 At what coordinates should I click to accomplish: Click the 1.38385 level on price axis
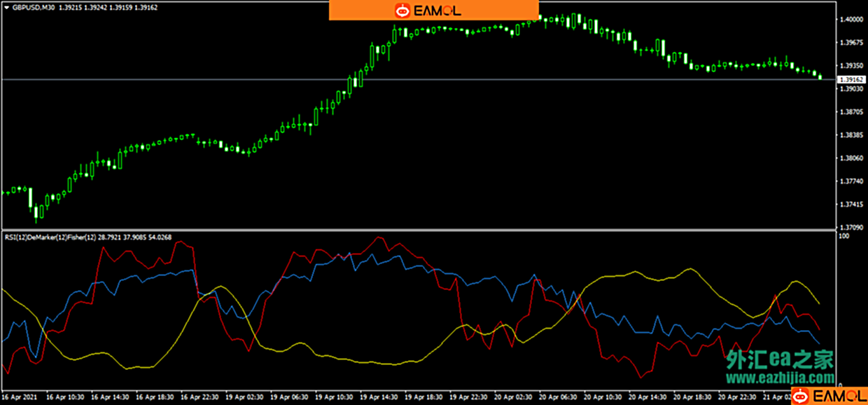coord(850,135)
